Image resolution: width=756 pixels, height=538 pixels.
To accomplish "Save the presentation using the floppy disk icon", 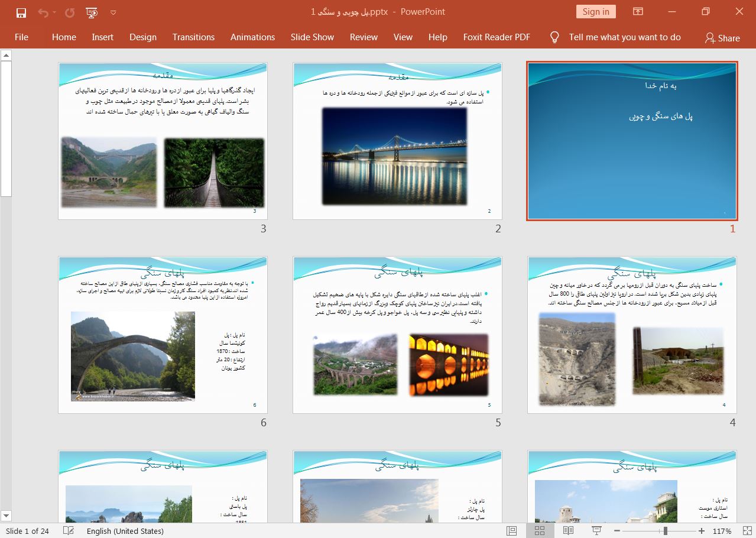I will pyautogui.click(x=21, y=12).
